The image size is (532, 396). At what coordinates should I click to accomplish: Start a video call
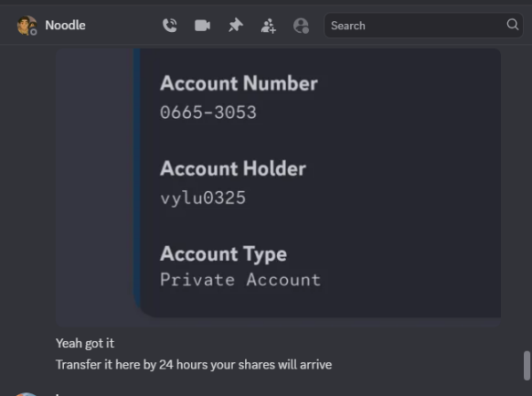point(202,26)
